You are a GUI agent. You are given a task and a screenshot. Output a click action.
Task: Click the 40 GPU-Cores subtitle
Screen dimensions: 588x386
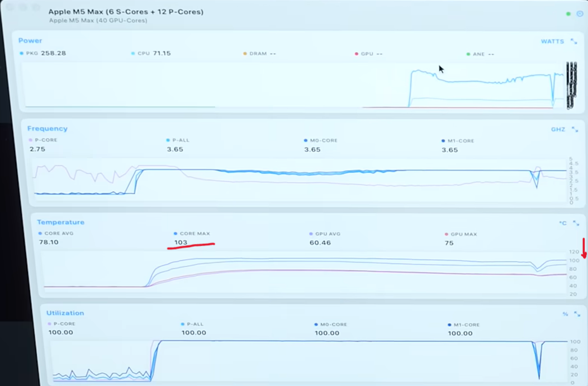(98, 21)
